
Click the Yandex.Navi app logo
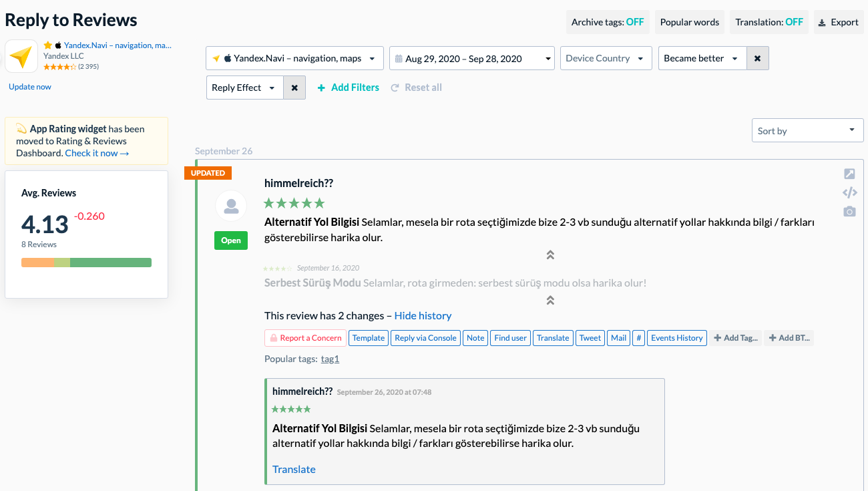(x=21, y=56)
